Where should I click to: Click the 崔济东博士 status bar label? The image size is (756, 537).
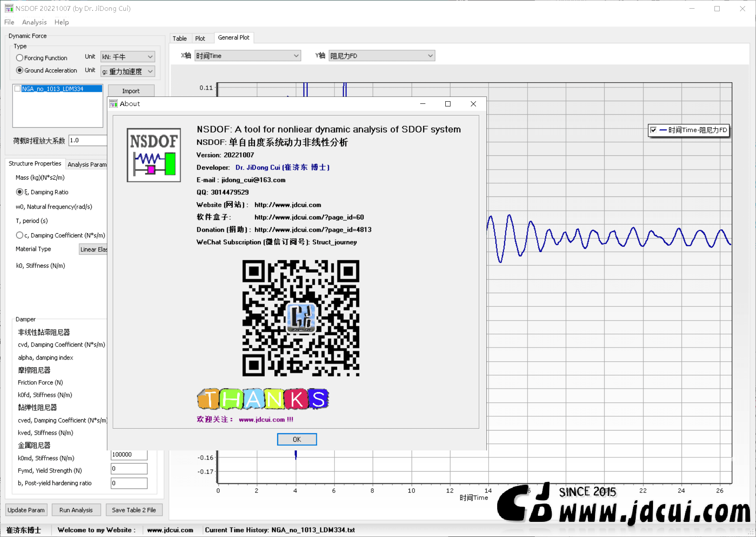(24, 530)
